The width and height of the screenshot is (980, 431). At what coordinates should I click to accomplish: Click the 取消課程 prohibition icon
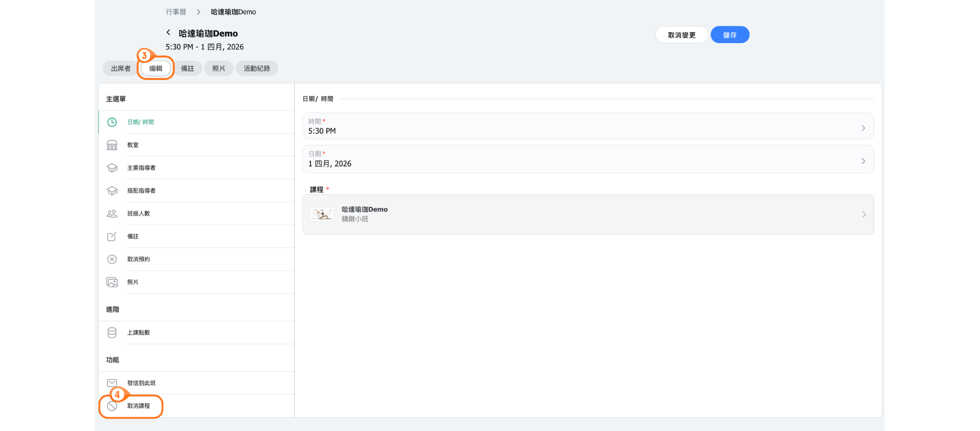pyautogui.click(x=112, y=406)
